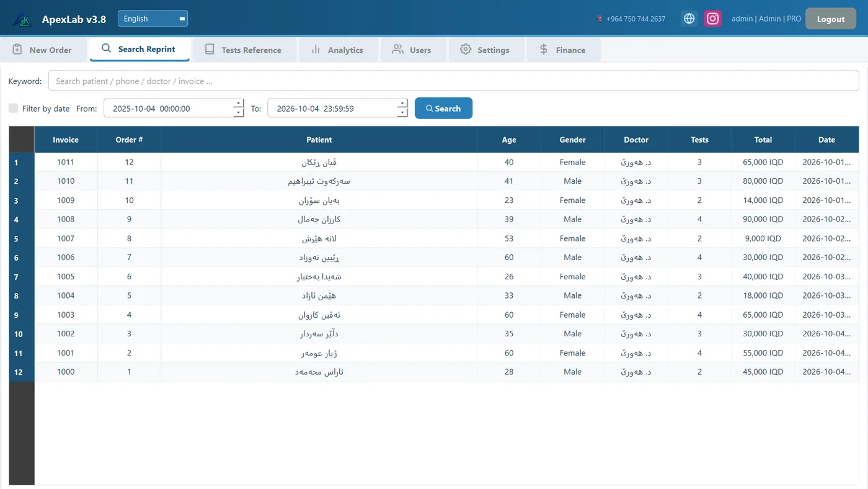Click the +964 750 744 2637 phone number
This screenshot has width=868, height=489.
click(x=635, y=19)
